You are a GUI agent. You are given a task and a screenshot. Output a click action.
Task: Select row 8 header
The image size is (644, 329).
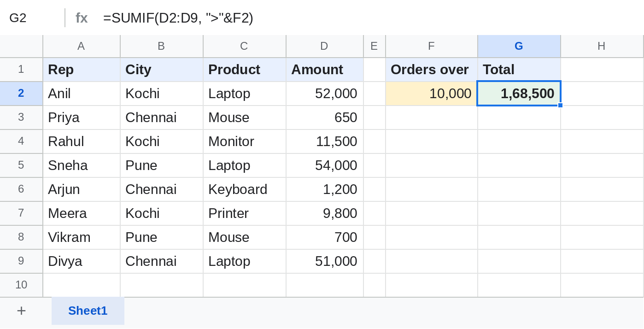21,237
